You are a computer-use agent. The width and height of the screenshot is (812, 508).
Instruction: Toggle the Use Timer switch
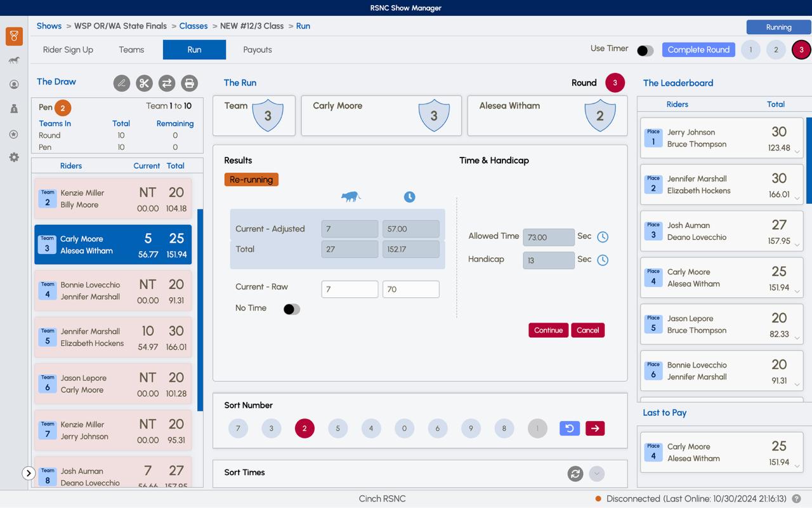[645, 51]
